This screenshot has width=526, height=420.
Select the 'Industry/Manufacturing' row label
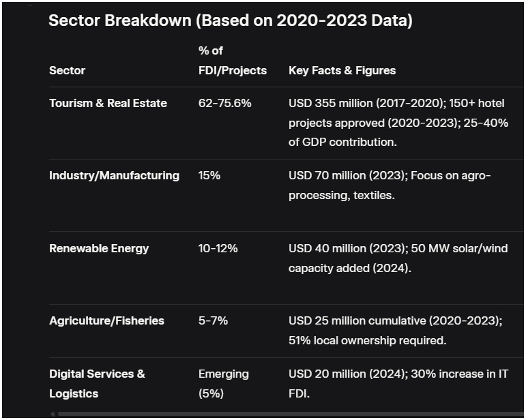[114, 175]
